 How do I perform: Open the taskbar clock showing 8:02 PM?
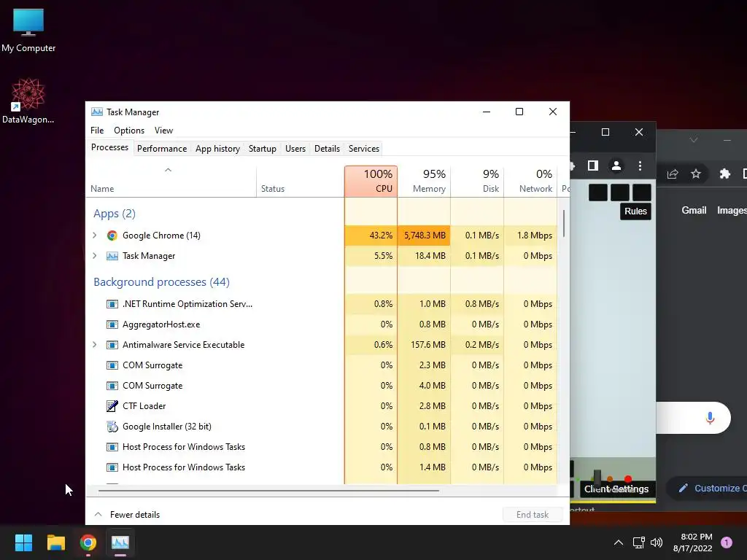pyautogui.click(x=693, y=542)
